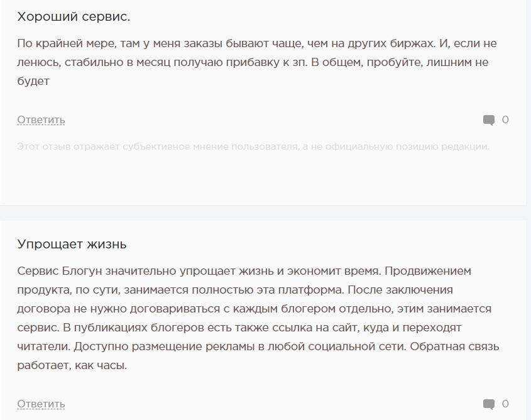Click Ответить under the Упрощает жизнь review

coord(41,404)
